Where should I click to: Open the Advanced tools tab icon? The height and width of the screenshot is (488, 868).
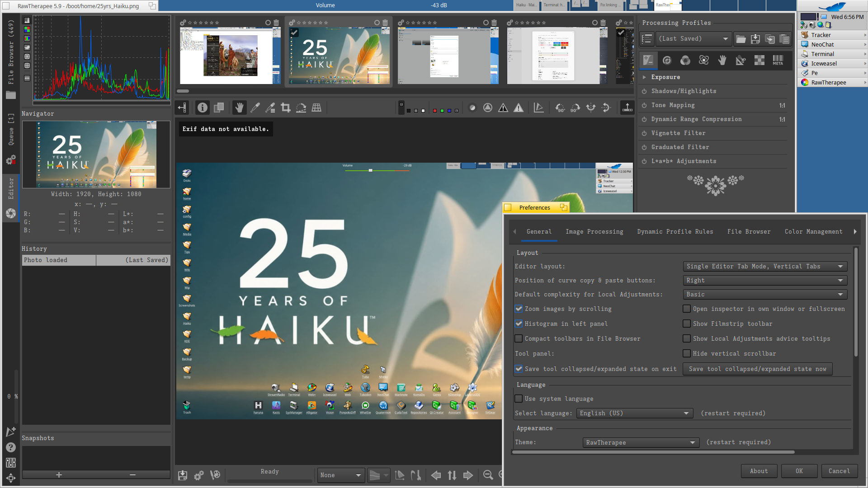(x=704, y=60)
